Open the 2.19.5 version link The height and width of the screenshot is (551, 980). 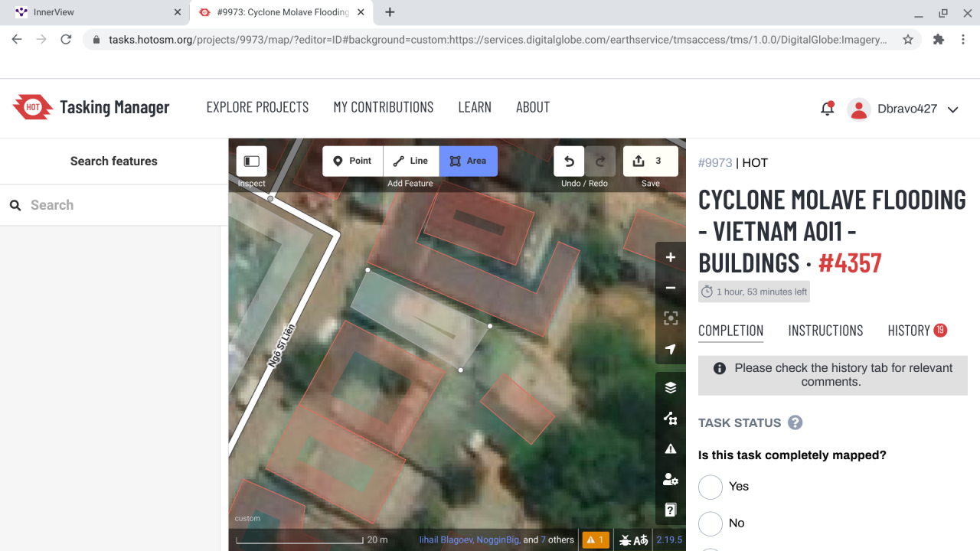tap(668, 540)
